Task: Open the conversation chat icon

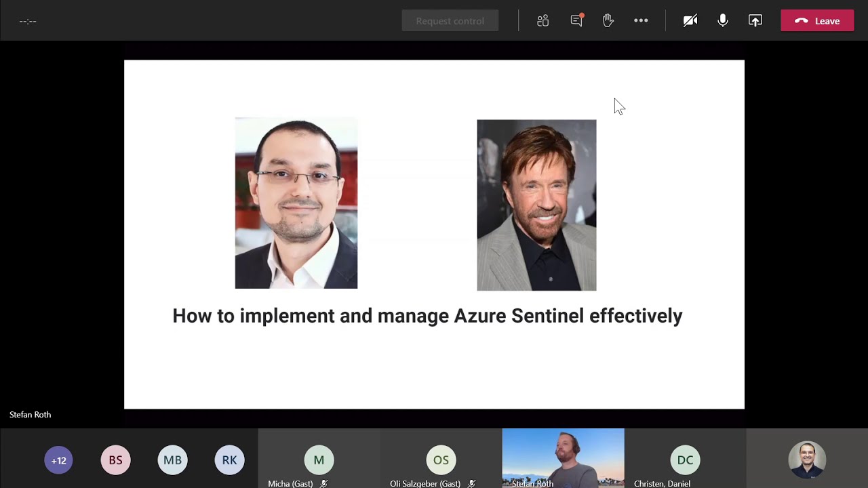Action: click(576, 21)
